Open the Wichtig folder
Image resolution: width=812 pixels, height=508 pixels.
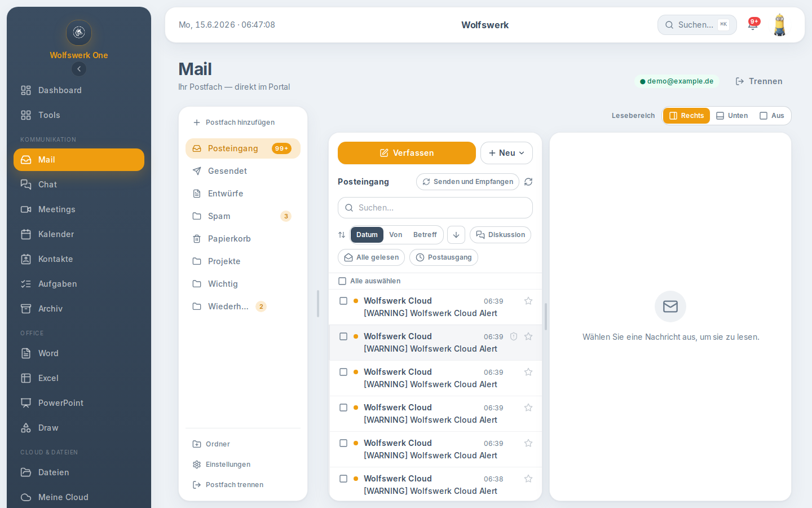[x=243, y=284]
